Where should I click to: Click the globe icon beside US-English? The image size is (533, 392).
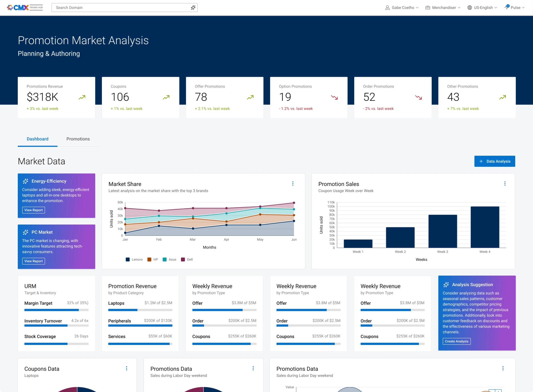click(469, 8)
